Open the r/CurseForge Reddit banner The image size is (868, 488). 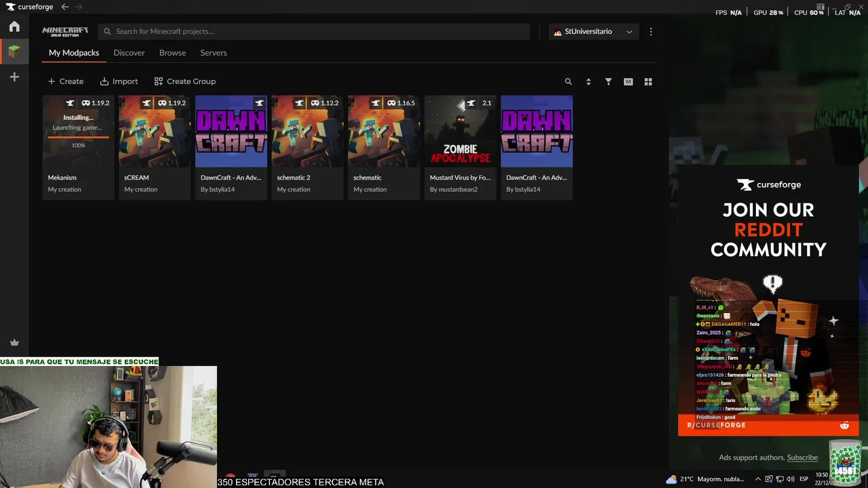point(768,425)
